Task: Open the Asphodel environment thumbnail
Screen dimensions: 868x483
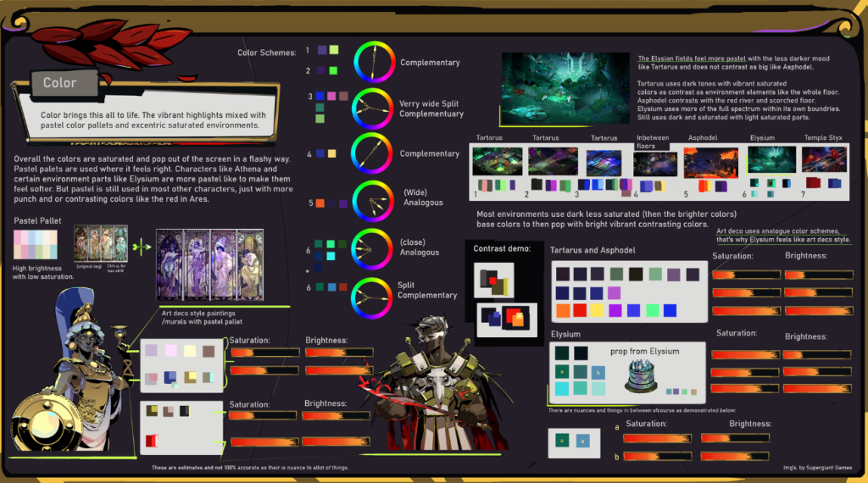Action: (711, 162)
